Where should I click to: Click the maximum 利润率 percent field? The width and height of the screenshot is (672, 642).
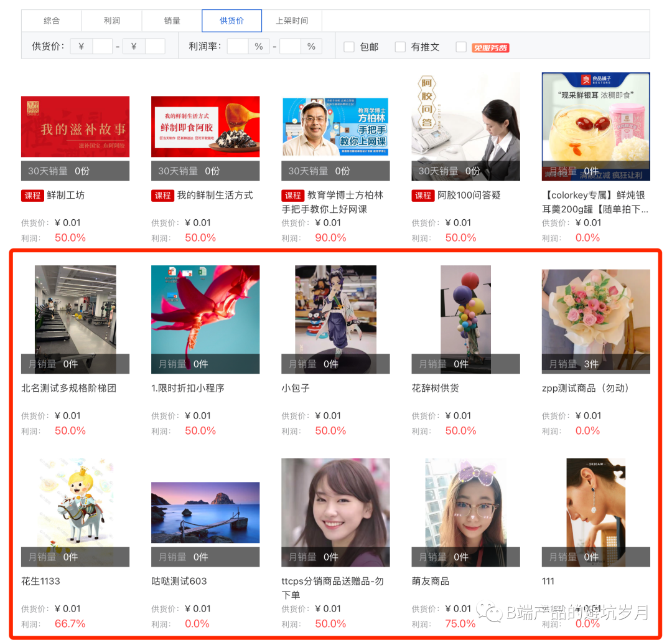(x=290, y=46)
